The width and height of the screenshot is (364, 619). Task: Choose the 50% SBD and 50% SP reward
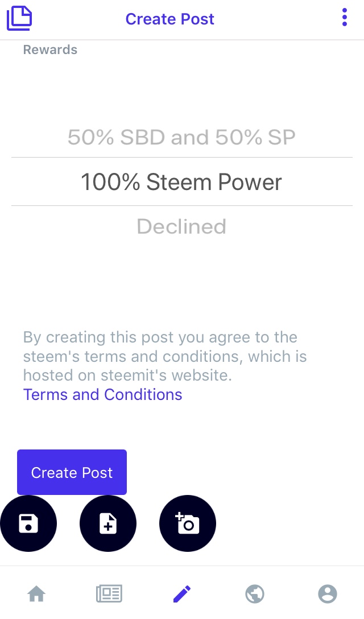(x=181, y=137)
